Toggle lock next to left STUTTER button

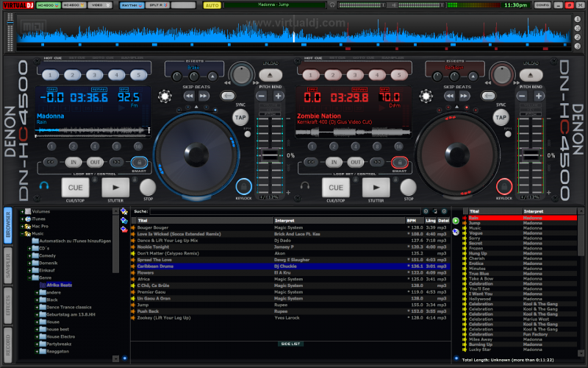coord(135,180)
